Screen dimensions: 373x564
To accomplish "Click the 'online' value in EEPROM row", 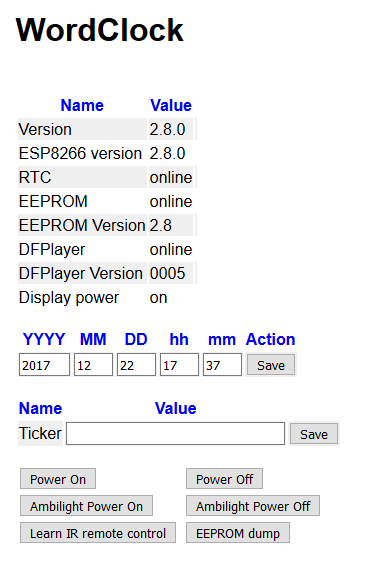I will (171, 201).
